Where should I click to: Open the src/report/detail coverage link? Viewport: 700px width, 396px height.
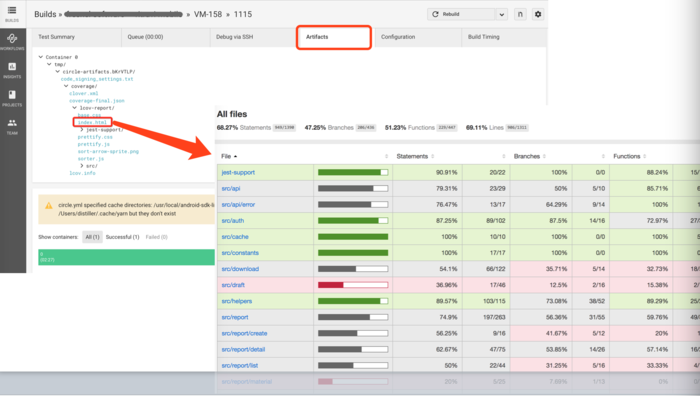click(x=243, y=349)
